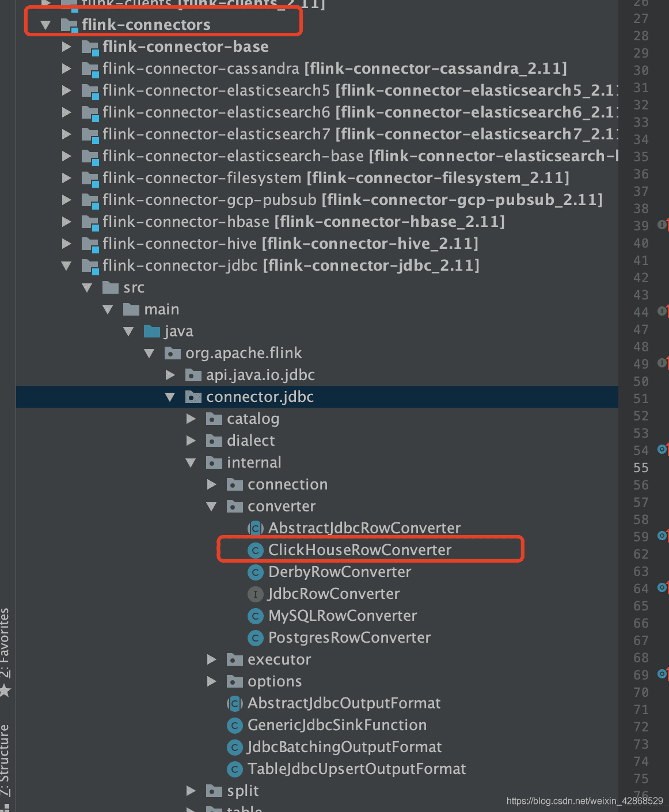Click MySQLRowConverter class icon
This screenshot has width=669, height=812.
click(256, 616)
